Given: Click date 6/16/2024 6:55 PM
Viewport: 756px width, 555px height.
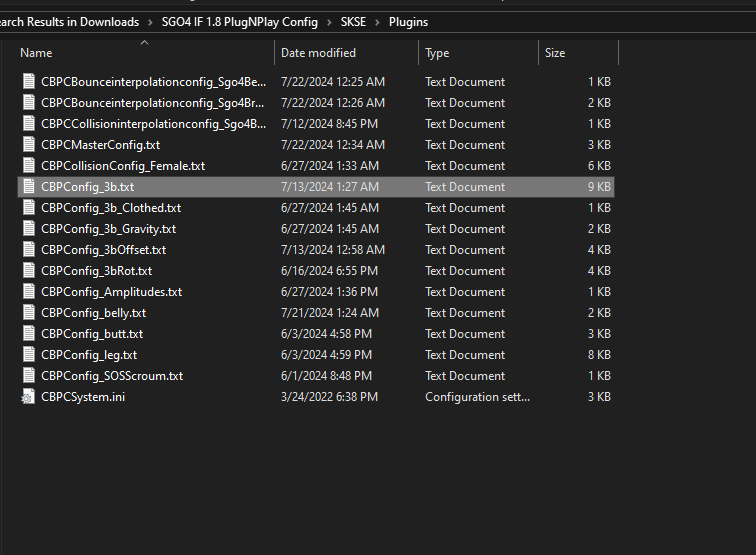Looking at the screenshot, I should pyautogui.click(x=329, y=271).
